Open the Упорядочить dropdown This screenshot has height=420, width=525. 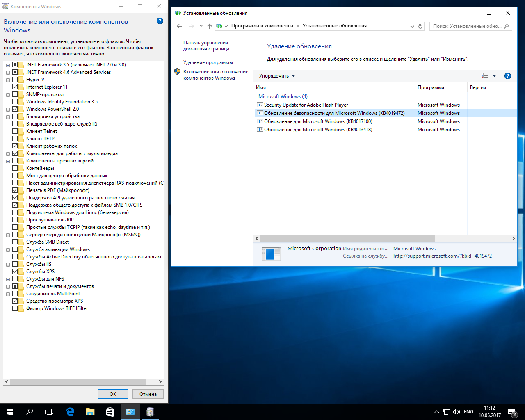pos(277,76)
